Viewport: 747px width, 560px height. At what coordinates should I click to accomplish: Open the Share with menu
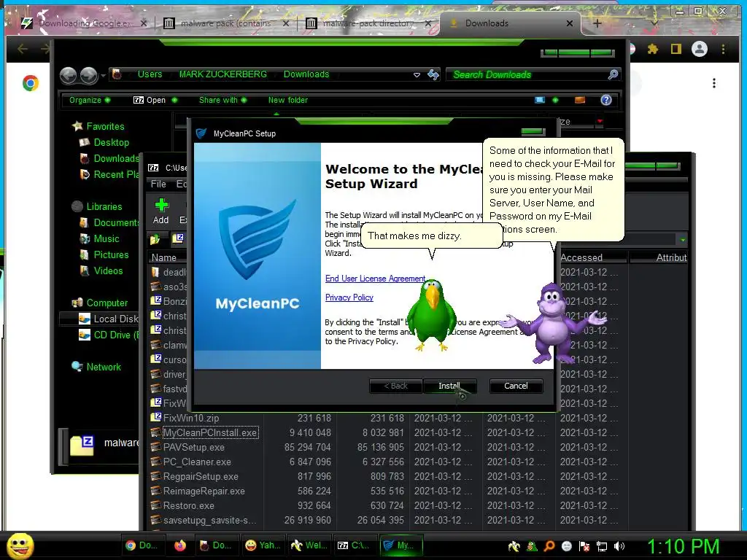coord(222,100)
